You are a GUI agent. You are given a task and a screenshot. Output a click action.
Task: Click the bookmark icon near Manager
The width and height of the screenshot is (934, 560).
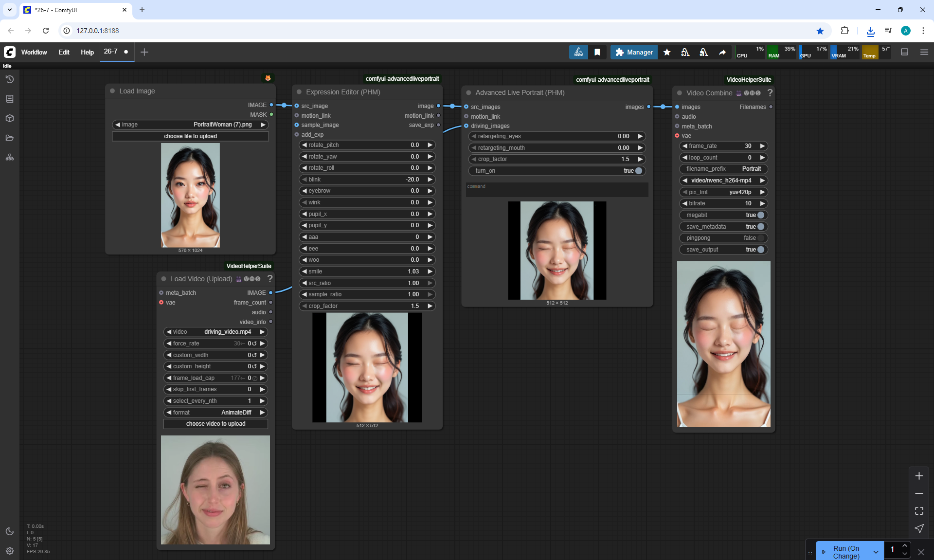click(x=597, y=52)
